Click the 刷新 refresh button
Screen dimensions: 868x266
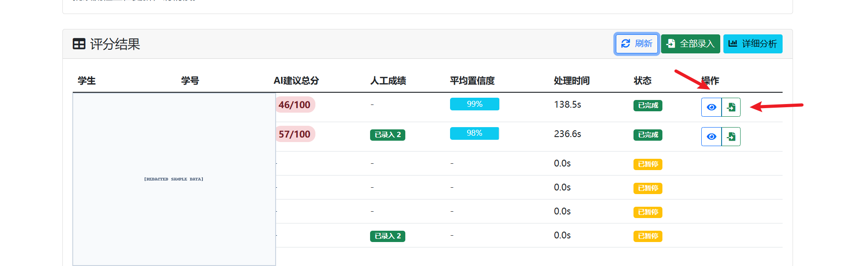pos(637,44)
